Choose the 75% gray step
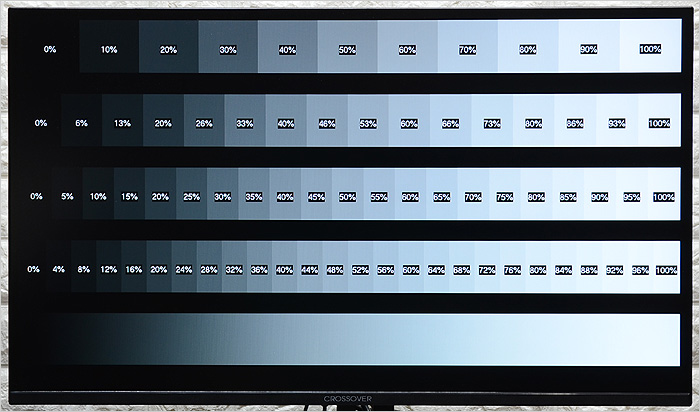The width and height of the screenshot is (700, 412). [x=505, y=197]
